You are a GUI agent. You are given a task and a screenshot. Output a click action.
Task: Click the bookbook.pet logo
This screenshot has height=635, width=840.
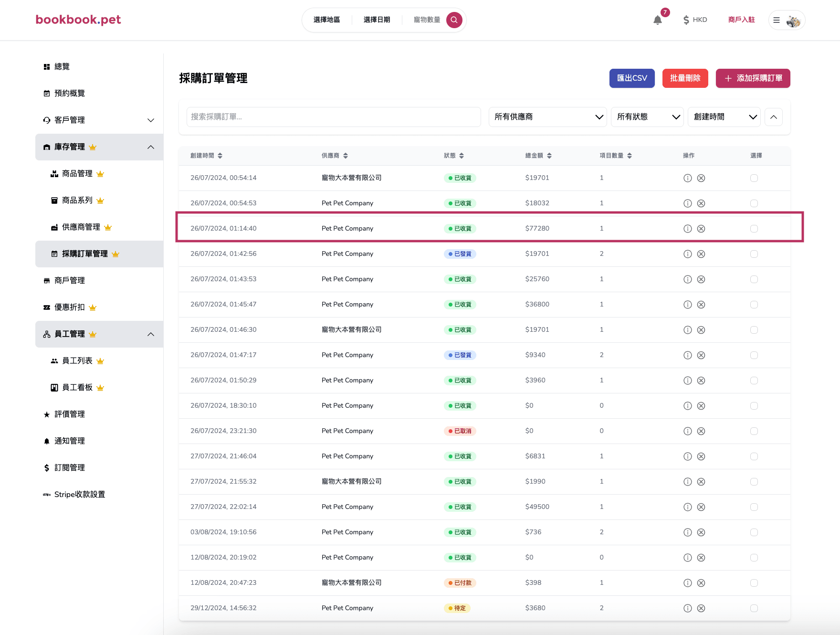click(78, 20)
